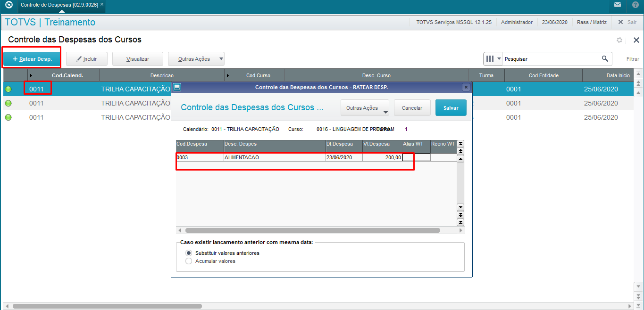Click the TOTVS logo icon in the top bar
This screenshot has width=644, height=310.
click(8, 5)
